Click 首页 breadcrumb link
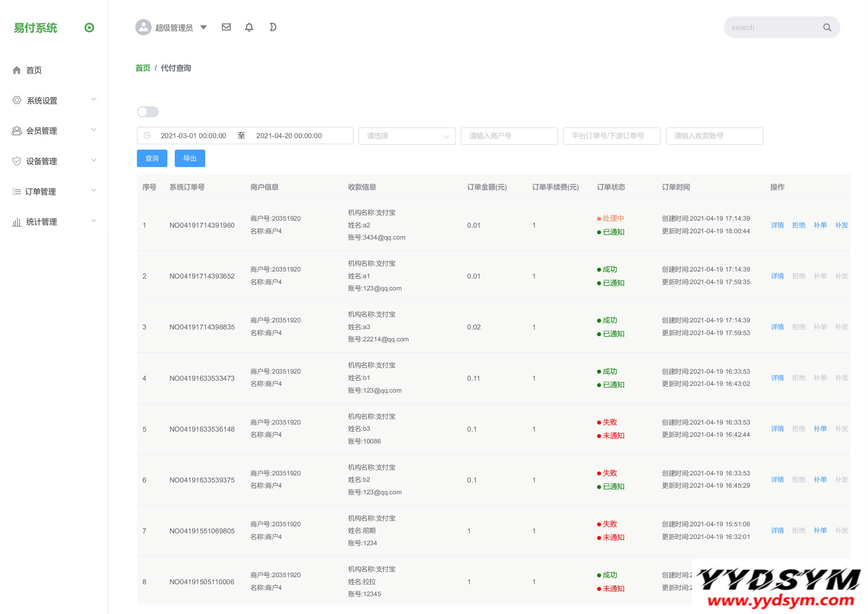 [x=143, y=68]
